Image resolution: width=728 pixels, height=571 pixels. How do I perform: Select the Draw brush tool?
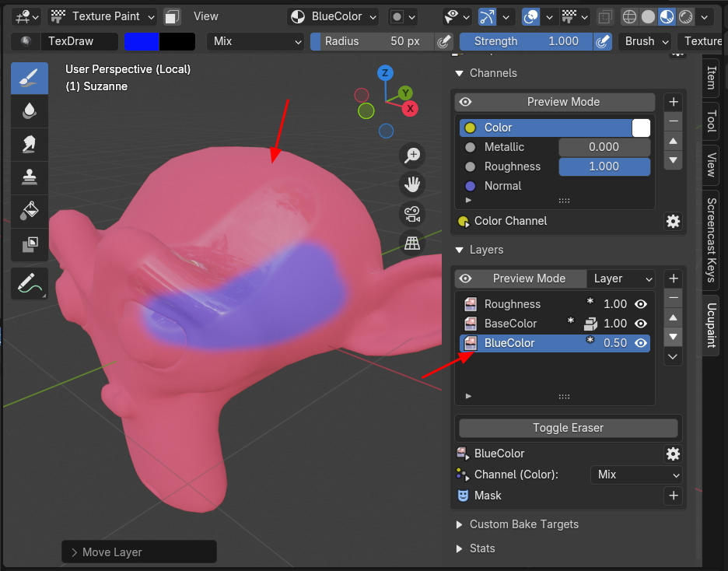pyautogui.click(x=30, y=78)
